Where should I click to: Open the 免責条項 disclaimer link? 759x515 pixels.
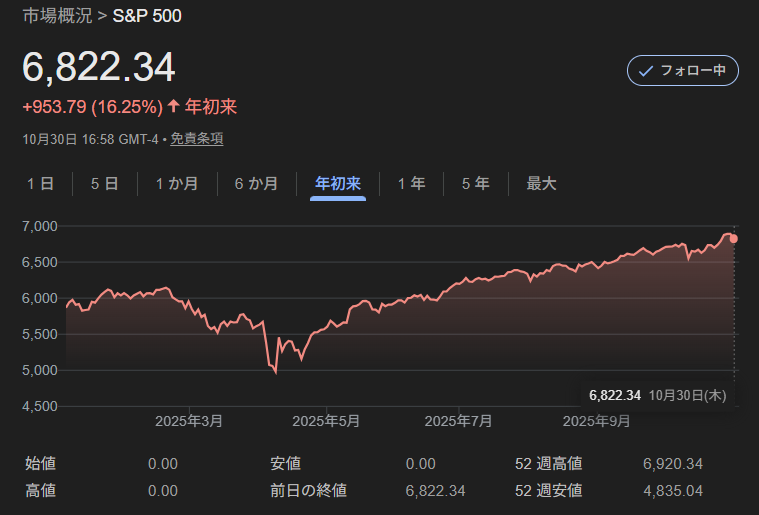(x=196, y=139)
